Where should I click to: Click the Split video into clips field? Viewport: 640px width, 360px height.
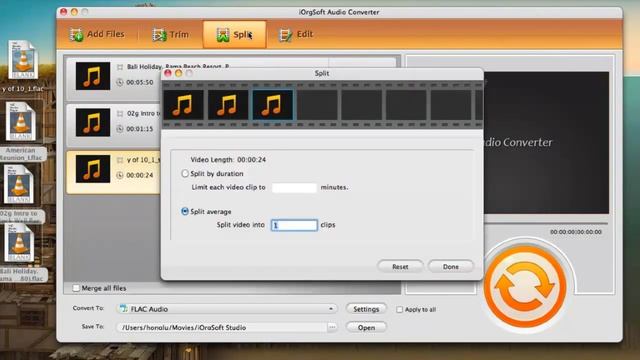coord(294,225)
